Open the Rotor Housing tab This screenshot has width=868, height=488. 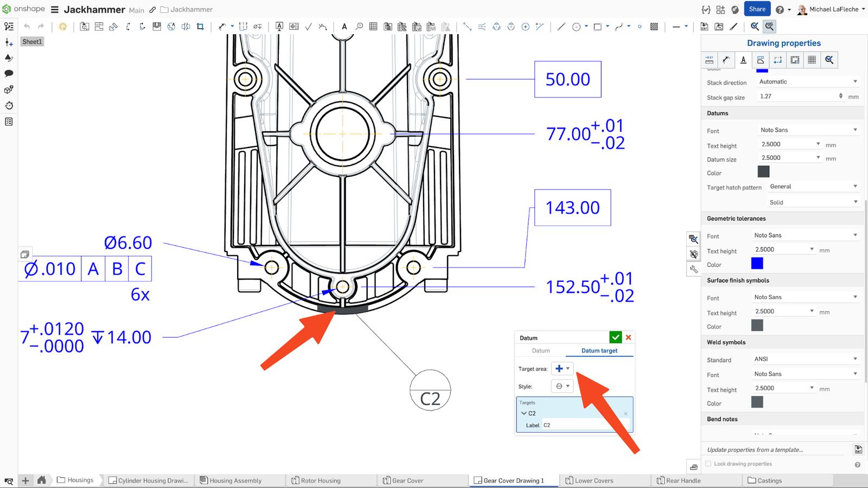(320, 480)
